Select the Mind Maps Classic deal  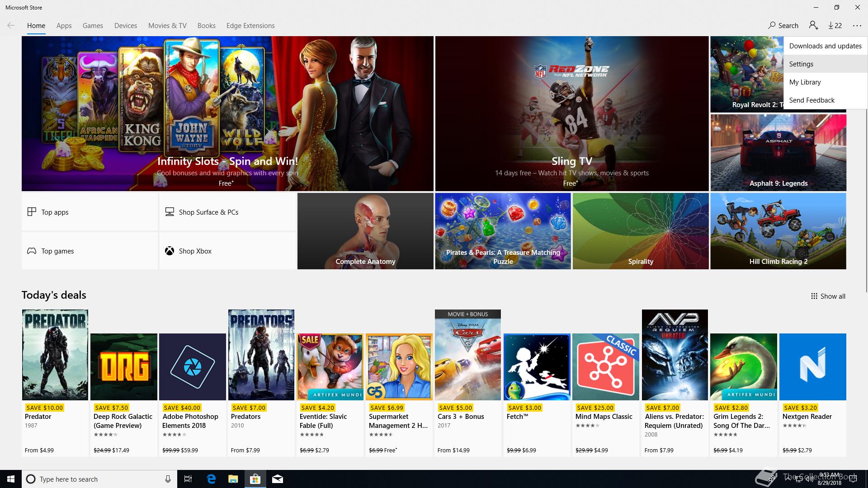click(x=606, y=394)
